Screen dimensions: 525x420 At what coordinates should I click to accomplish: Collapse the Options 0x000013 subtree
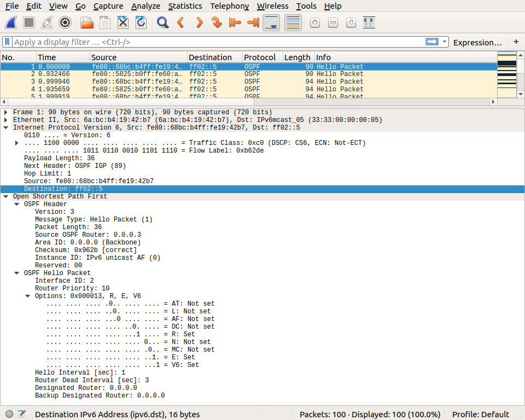pyautogui.click(x=28, y=296)
